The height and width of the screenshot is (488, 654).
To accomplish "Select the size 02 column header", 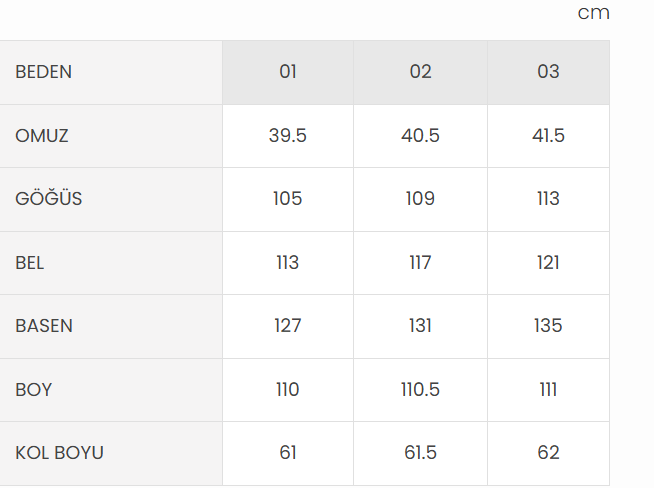I will coord(420,72).
